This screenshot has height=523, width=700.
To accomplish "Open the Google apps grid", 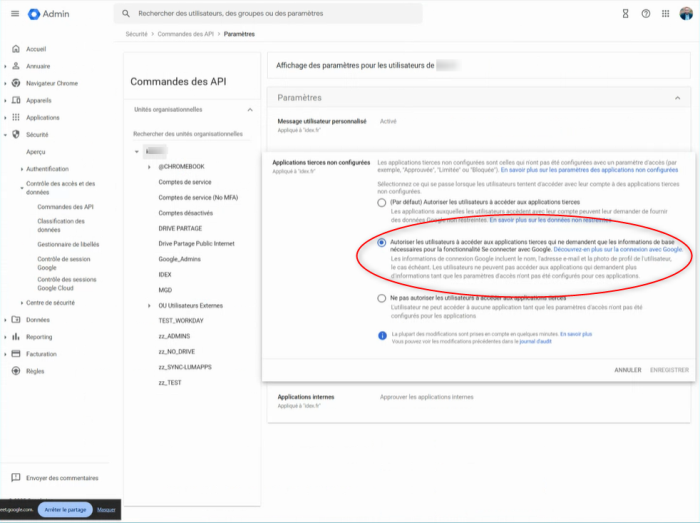I will (665, 14).
